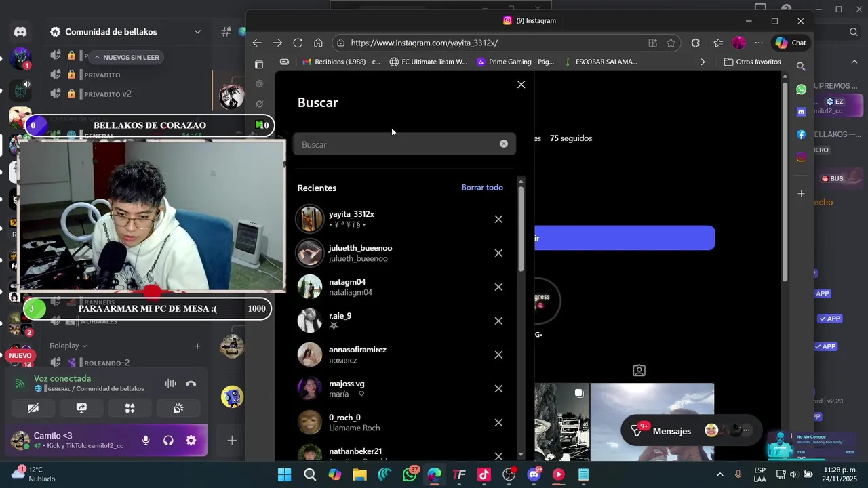Click Borrar todo link
Screen dimensions: 868x488
pyautogui.click(x=482, y=188)
